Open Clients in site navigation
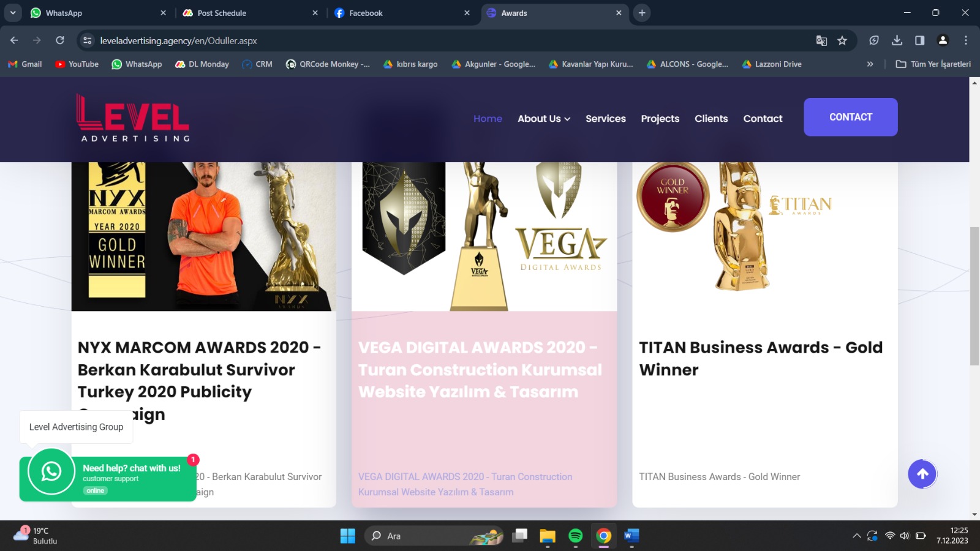This screenshot has width=980, height=551. click(711, 119)
